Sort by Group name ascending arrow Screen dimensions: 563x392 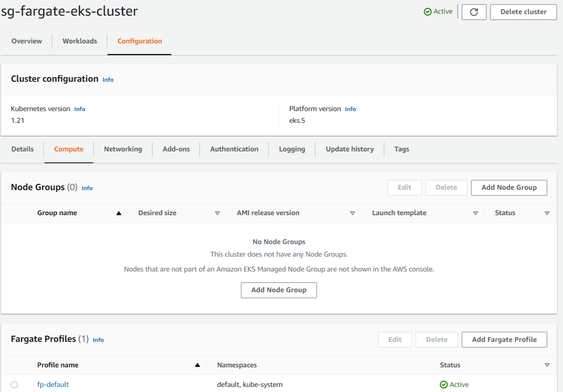tap(119, 213)
